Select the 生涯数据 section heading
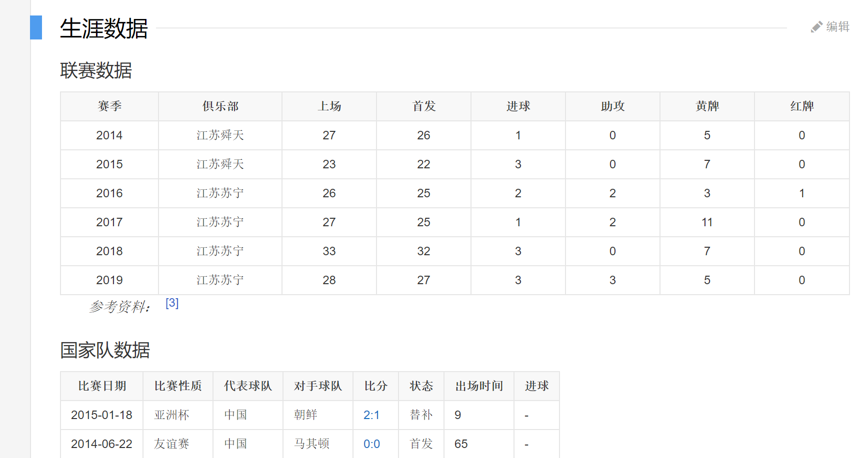 click(x=104, y=28)
